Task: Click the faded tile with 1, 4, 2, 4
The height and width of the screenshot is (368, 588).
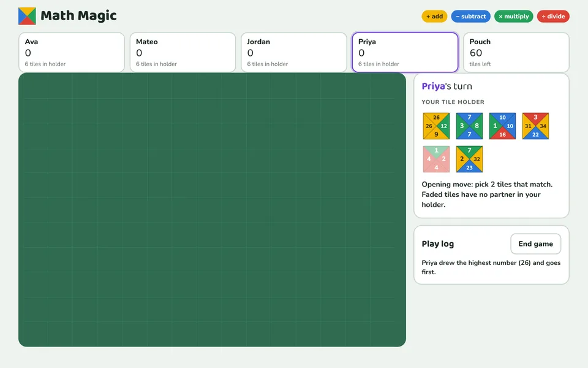Action: (436, 159)
